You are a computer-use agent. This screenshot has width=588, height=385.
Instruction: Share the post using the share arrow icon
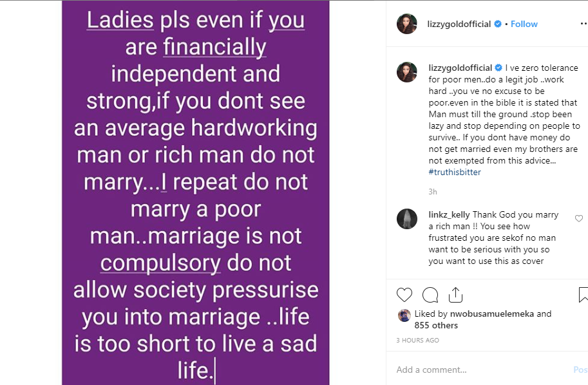pyautogui.click(x=455, y=294)
